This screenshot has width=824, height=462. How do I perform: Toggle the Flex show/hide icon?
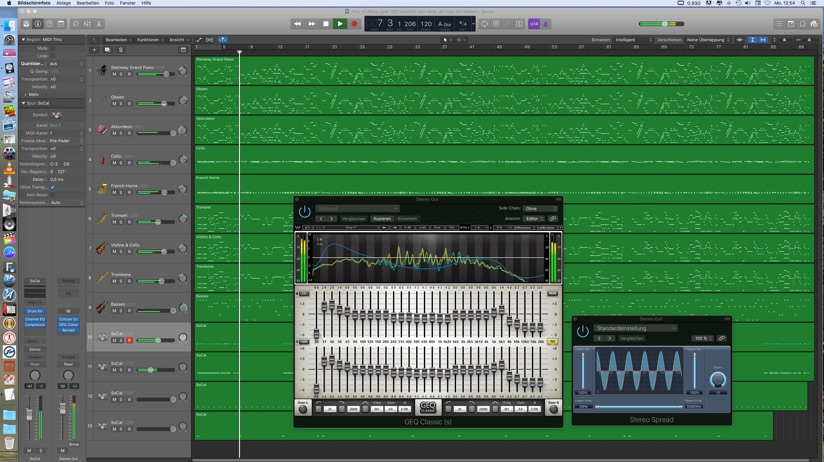pos(210,40)
